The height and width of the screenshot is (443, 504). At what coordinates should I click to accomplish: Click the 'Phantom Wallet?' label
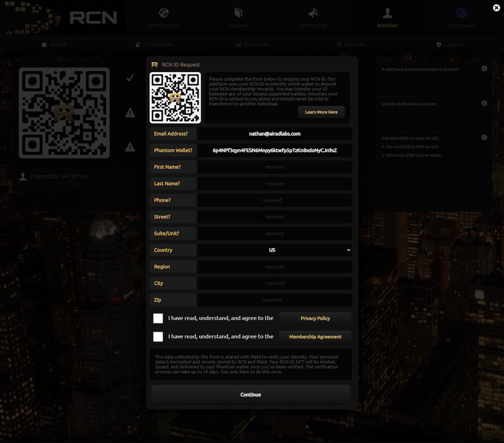tap(173, 150)
